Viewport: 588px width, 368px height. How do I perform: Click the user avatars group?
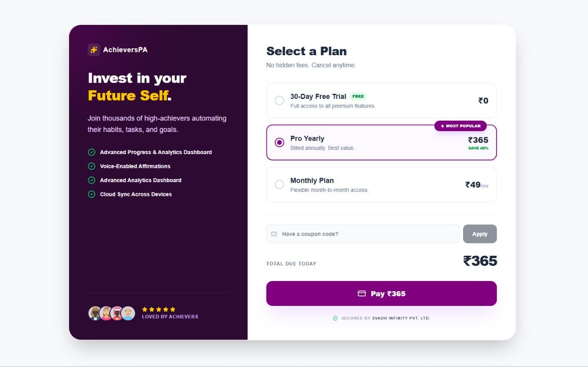112,313
